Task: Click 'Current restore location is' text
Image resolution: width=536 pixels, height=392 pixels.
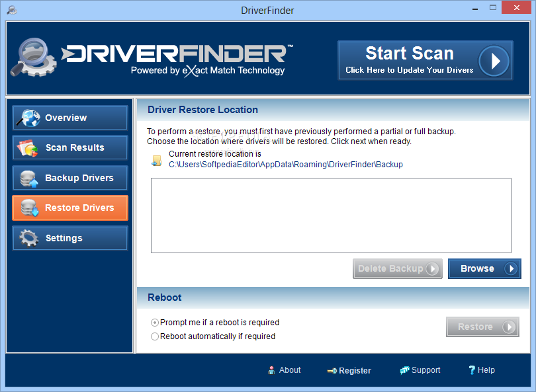Action: tap(214, 154)
